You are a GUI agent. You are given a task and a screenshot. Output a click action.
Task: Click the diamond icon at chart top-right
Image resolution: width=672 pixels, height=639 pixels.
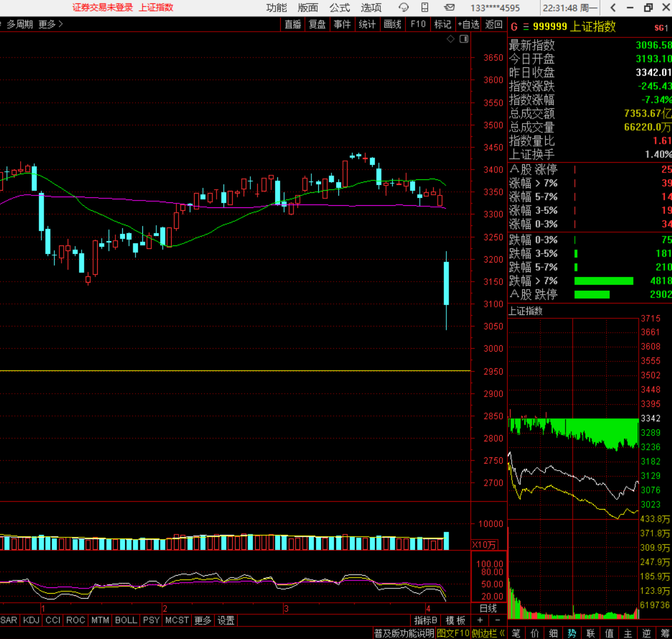(451, 39)
